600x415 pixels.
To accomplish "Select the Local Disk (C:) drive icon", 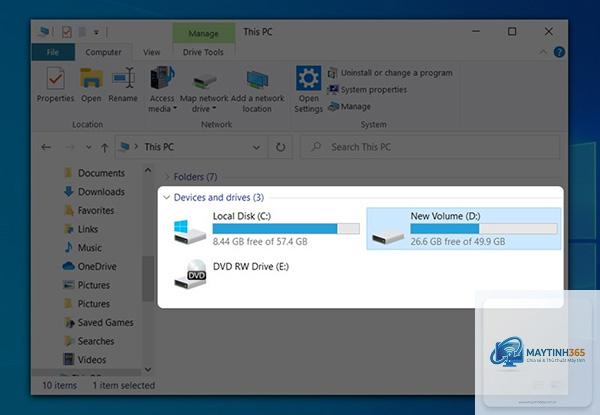I will coord(190,231).
